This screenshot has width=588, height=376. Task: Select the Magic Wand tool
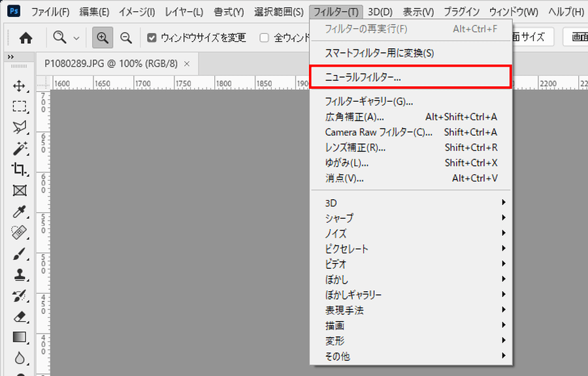click(x=20, y=148)
